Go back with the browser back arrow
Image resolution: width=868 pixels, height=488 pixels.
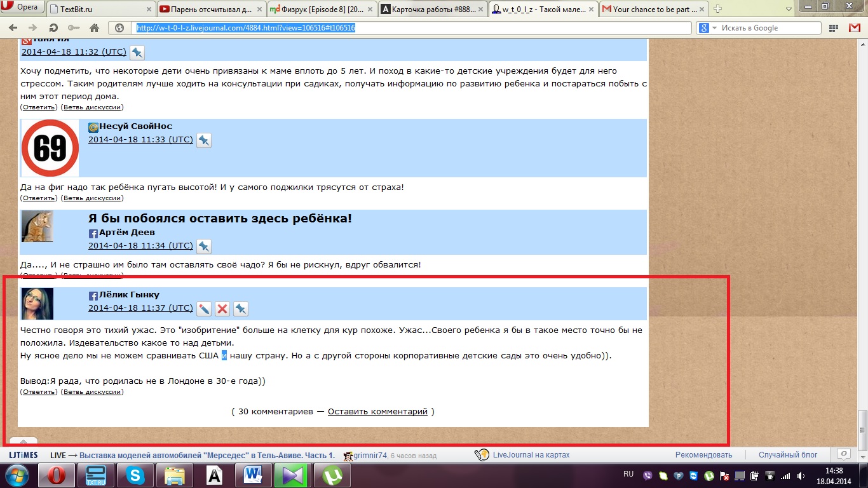(x=13, y=28)
